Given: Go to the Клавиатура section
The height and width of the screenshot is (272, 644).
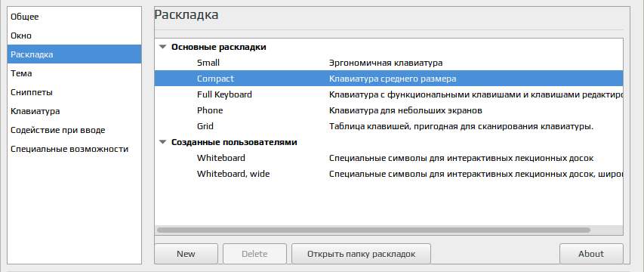Looking at the screenshot, I should coord(74,111).
